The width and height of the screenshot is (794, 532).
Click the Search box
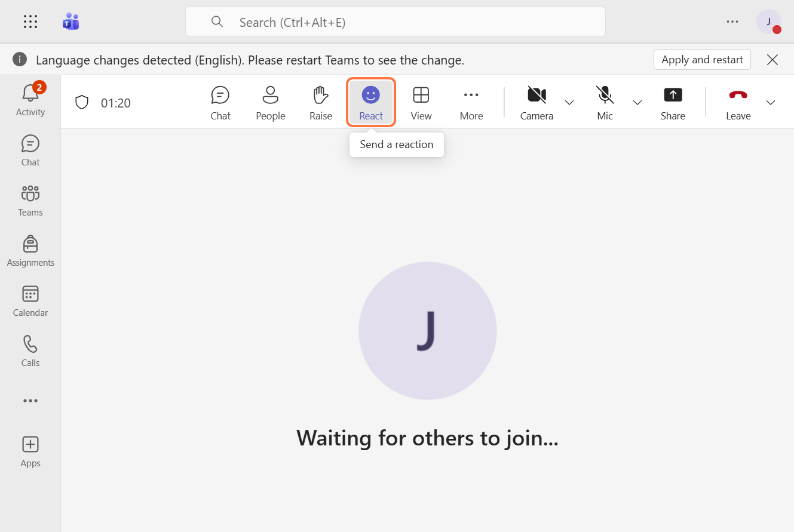click(x=395, y=22)
